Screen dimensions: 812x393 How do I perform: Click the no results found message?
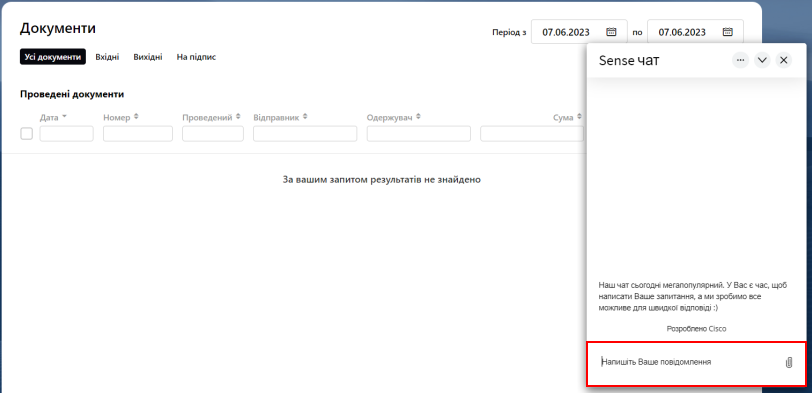(x=382, y=180)
